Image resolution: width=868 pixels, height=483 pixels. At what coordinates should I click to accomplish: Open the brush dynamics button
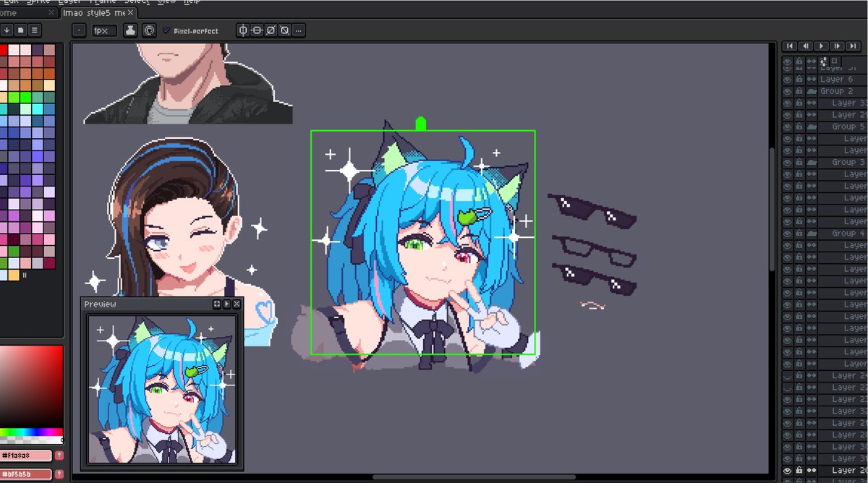click(148, 30)
